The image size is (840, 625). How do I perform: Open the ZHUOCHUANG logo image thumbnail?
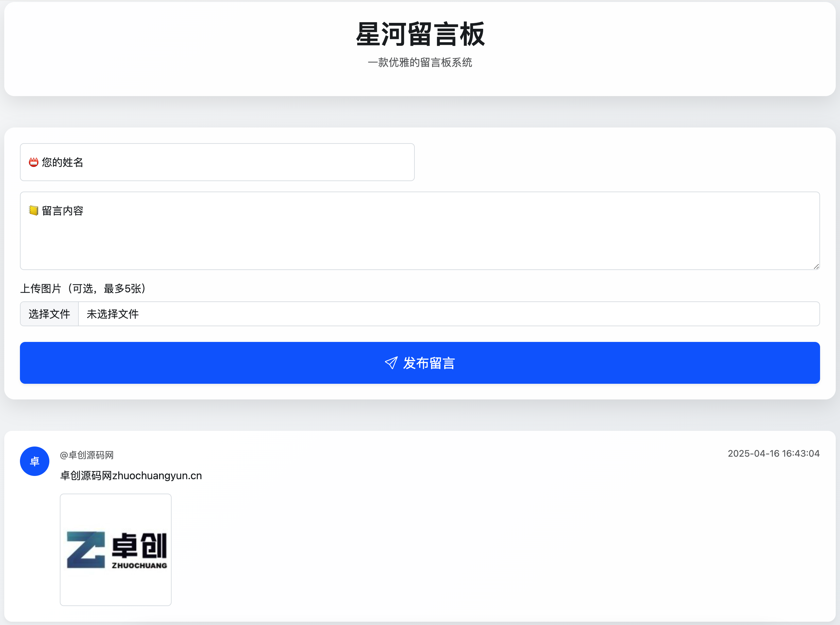click(x=116, y=550)
